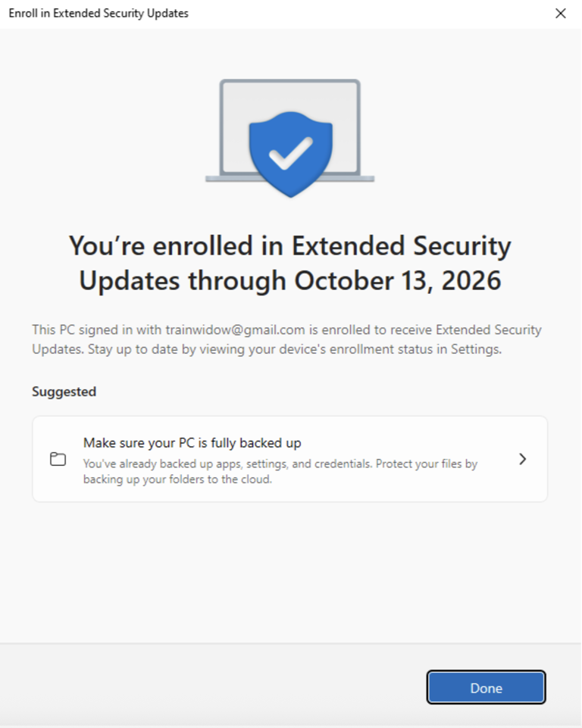582x728 pixels.
Task: Expand the 'Make sure your PC is fully backed up' card
Action: [x=291, y=458]
